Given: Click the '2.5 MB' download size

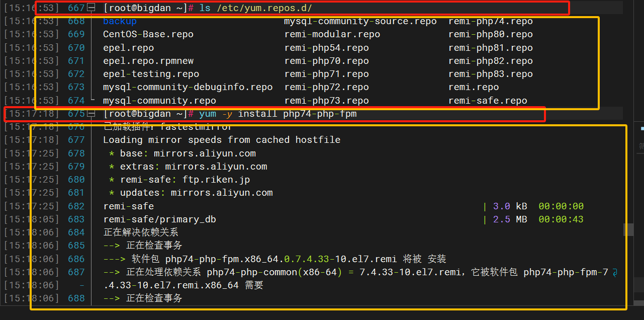Looking at the screenshot, I should coord(510,219).
